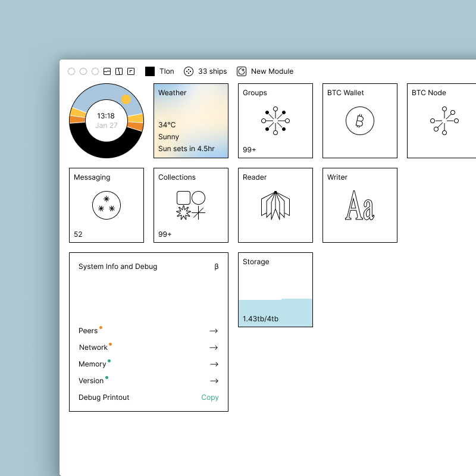Open the BTC Wallet bitcoin icon

[360, 121]
